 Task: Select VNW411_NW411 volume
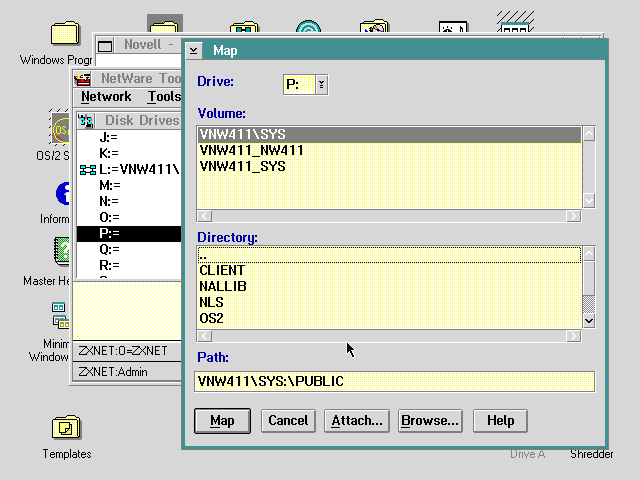tap(389, 151)
